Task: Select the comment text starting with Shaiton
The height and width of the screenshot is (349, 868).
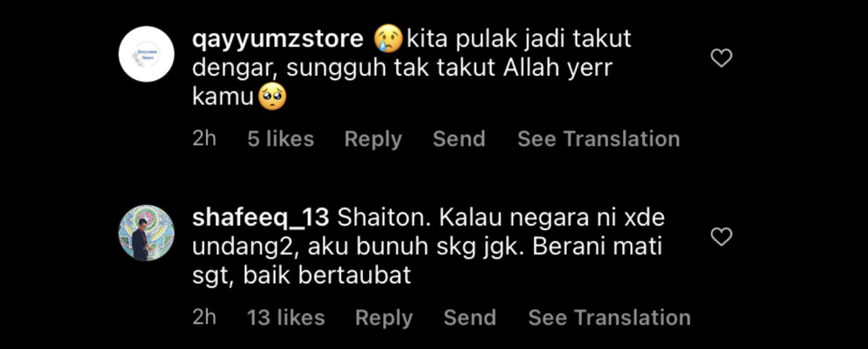Action: 427,247
